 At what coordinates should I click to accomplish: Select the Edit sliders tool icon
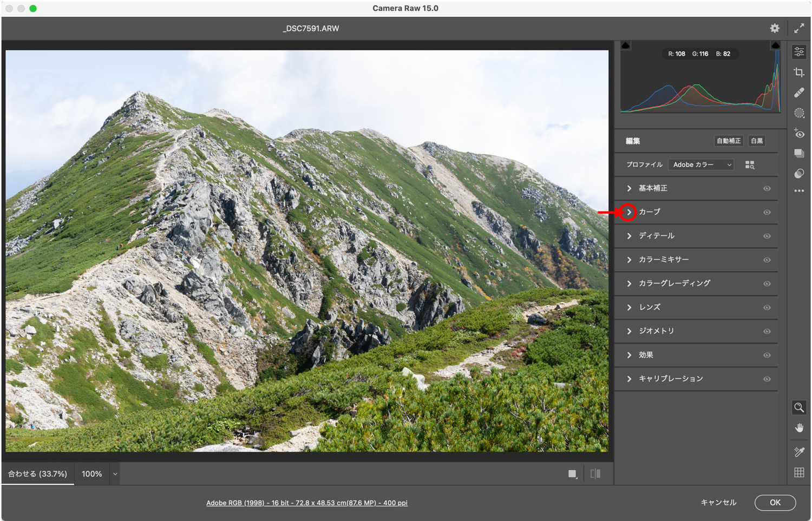(799, 52)
